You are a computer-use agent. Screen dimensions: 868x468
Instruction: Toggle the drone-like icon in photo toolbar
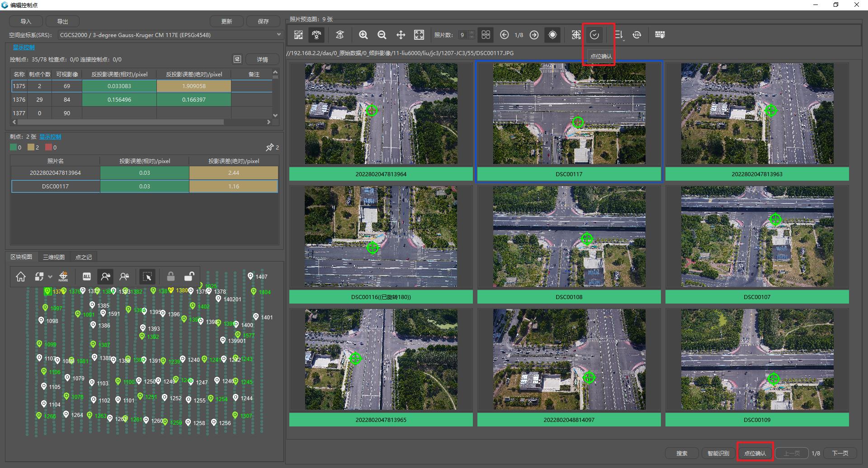coord(316,35)
